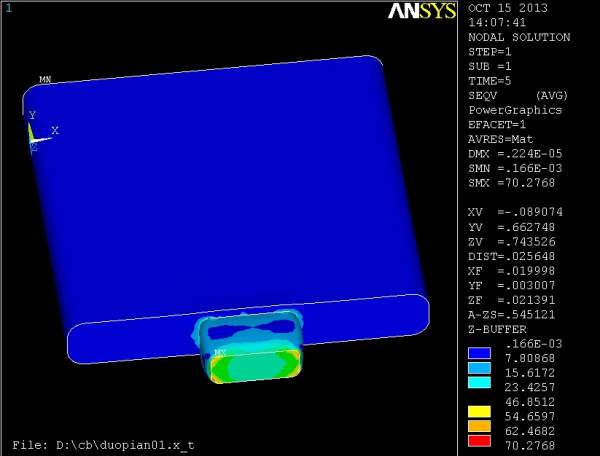This screenshot has height=456, width=600.
Task: Click the Z-BUFFER label
Action: 497,329
